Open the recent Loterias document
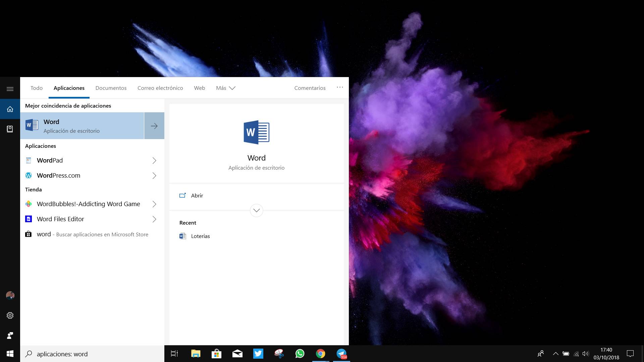Image resolution: width=644 pixels, height=362 pixels. point(200,236)
